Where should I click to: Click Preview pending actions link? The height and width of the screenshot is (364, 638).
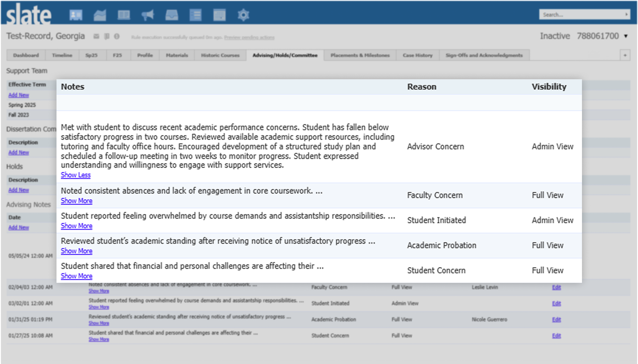[x=249, y=37]
